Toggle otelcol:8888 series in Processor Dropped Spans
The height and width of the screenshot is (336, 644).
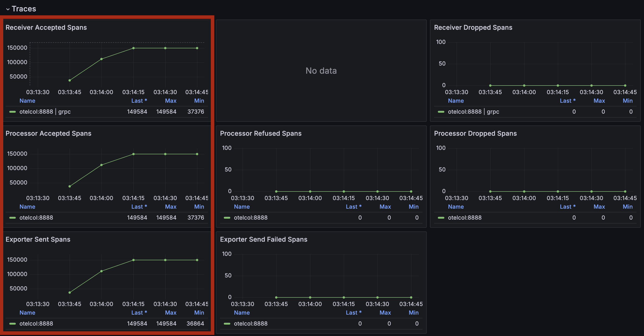[465, 218]
